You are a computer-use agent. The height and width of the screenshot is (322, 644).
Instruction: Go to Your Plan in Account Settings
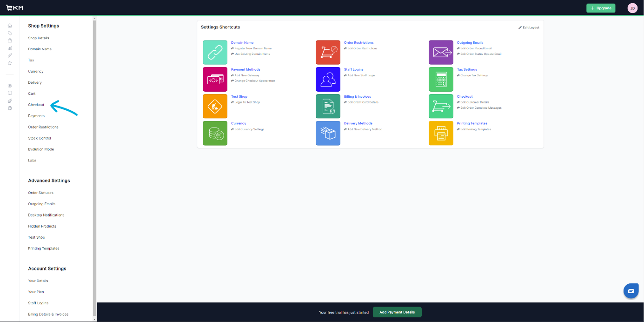click(x=36, y=292)
